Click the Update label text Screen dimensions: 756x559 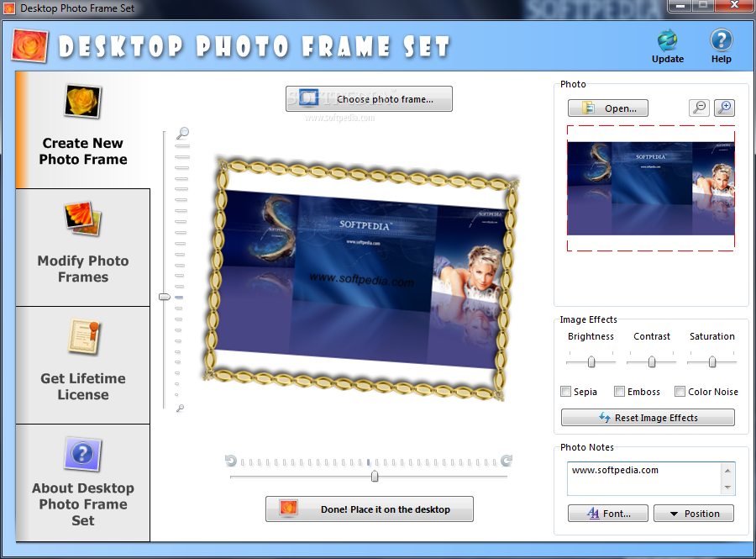668,59
